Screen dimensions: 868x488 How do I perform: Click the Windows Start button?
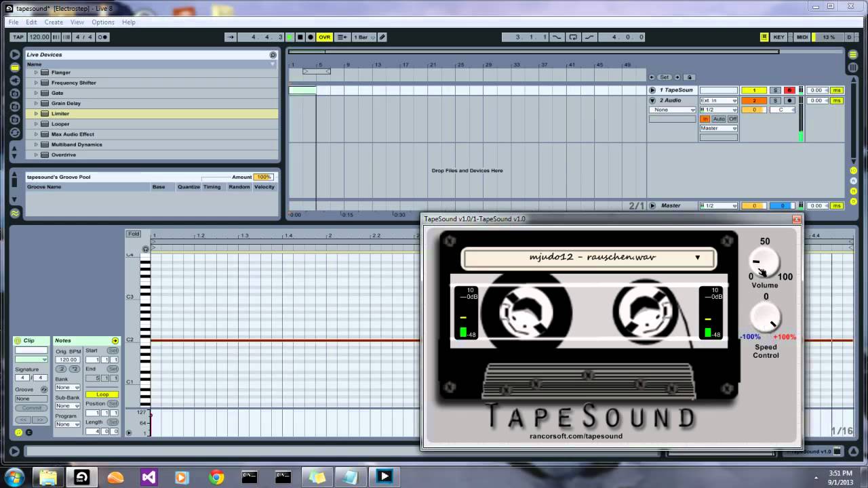(x=14, y=476)
